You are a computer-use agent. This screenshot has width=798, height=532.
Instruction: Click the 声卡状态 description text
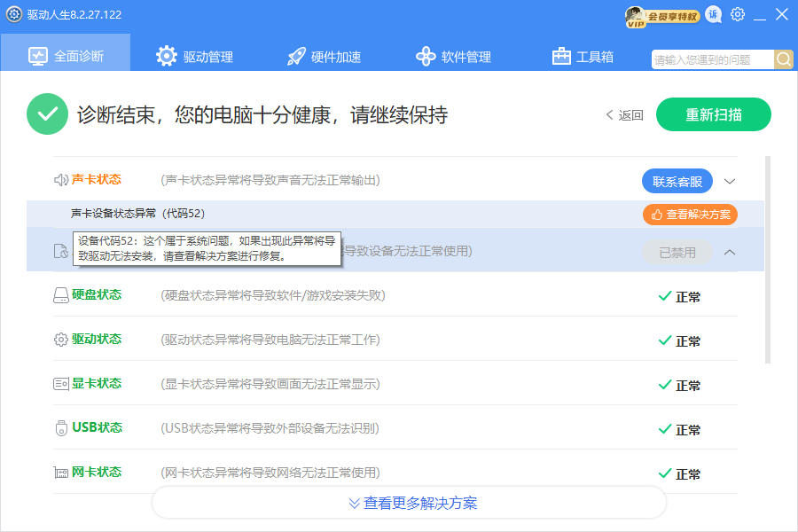click(270, 180)
